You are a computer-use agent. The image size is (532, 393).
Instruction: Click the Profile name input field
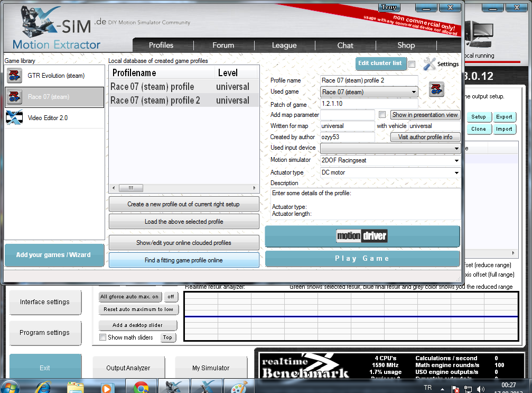click(x=369, y=80)
